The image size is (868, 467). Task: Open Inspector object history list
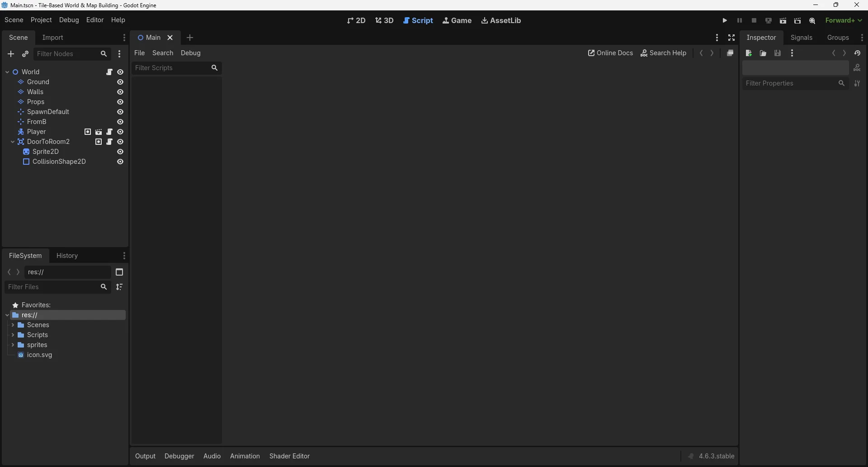(x=858, y=53)
